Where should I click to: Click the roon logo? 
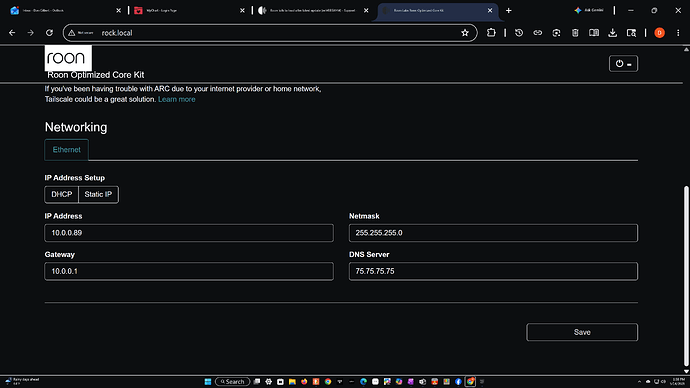68,58
